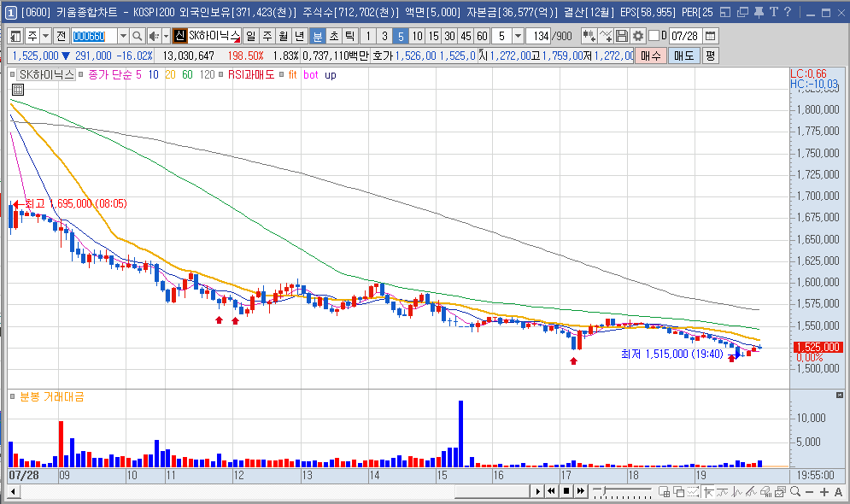Viewport: 850px width, 504px height.
Task: Open the chart settings gear icon
Action: point(638,37)
